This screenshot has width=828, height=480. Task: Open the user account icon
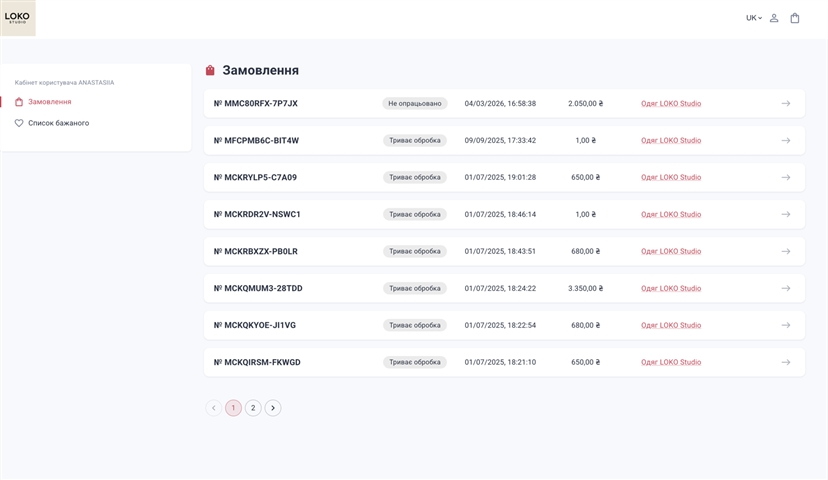[774, 18]
